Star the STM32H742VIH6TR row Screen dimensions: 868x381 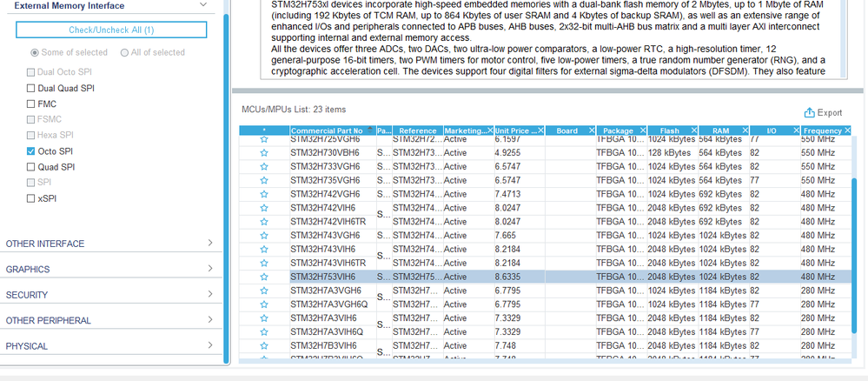click(x=264, y=222)
